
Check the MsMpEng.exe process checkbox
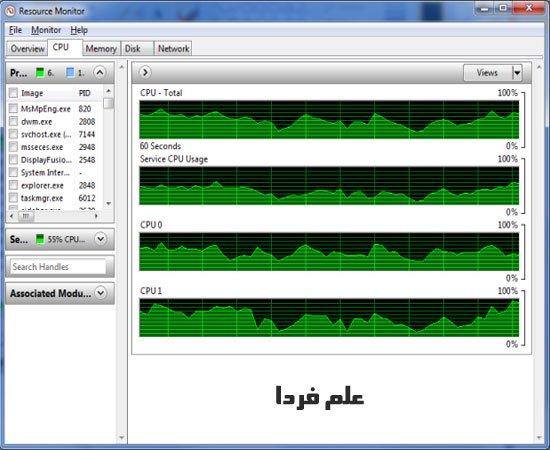click(13, 108)
